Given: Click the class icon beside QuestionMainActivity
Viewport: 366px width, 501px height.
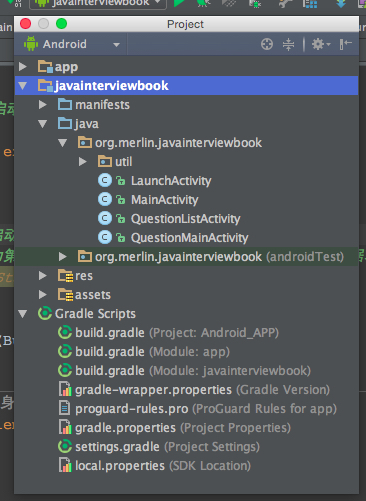Looking at the screenshot, I should point(105,238).
